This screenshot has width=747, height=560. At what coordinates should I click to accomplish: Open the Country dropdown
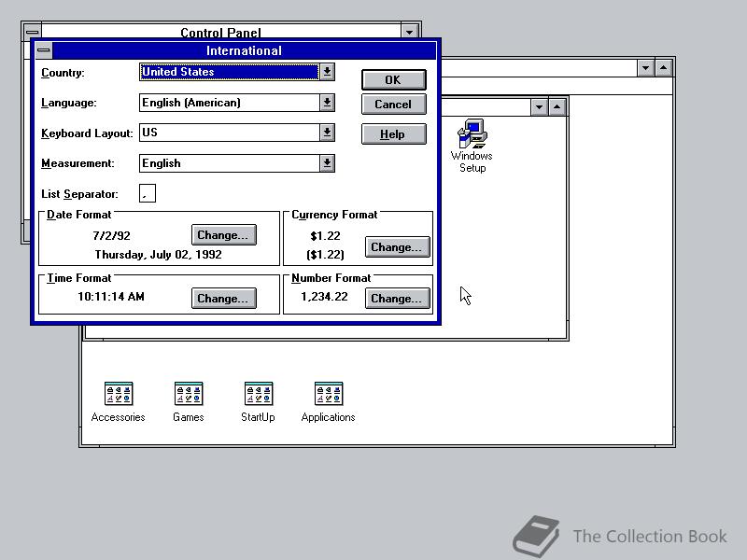[x=327, y=72]
